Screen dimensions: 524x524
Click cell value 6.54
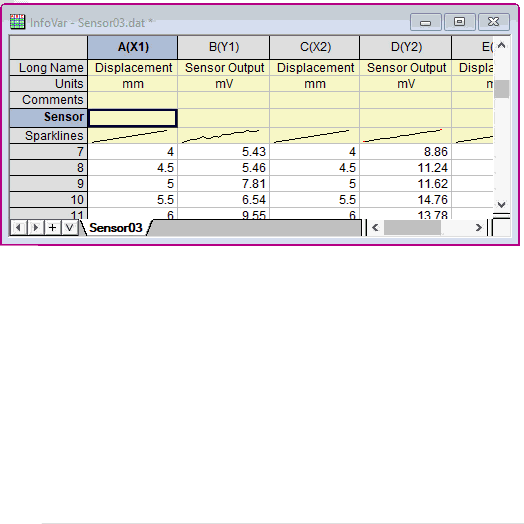[224, 200]
